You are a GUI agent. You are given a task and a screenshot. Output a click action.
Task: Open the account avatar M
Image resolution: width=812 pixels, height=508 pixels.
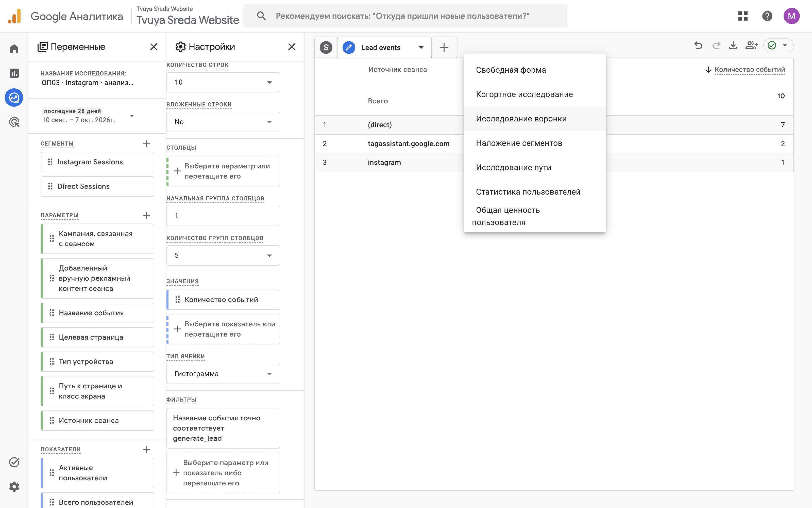click(791, 16)
